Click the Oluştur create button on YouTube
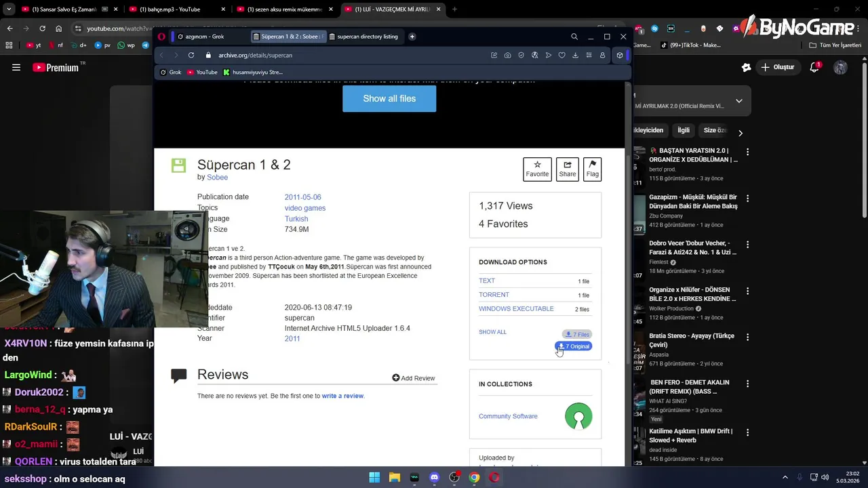 777,67
